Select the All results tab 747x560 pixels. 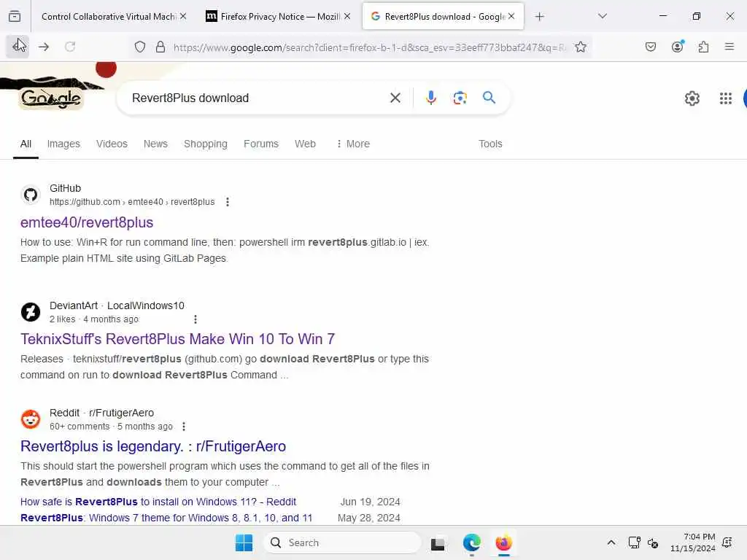coord(26,144)
